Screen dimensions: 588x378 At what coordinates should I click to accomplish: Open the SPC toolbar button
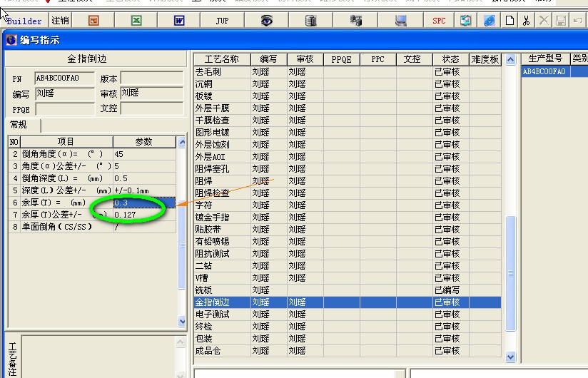[439, 21]
